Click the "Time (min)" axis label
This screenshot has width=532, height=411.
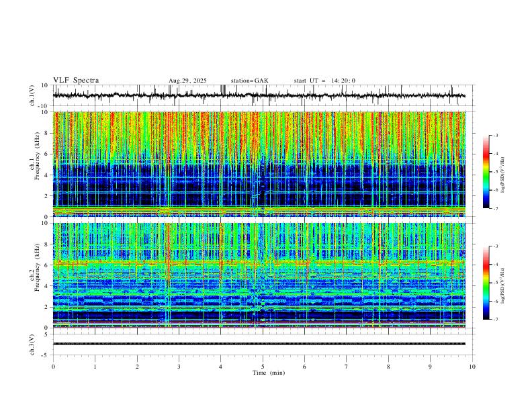pyautogui.click(x=269, y=373)
